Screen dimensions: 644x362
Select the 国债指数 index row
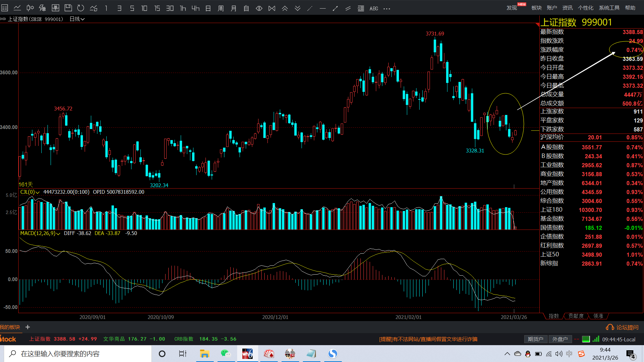(x=591, y=228)
